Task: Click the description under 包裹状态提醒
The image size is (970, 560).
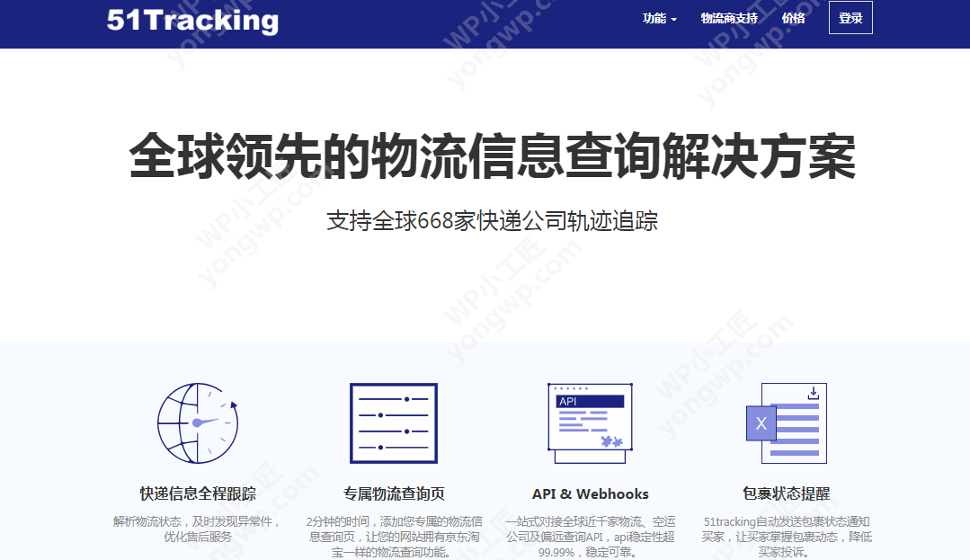Action: (786, 536)
